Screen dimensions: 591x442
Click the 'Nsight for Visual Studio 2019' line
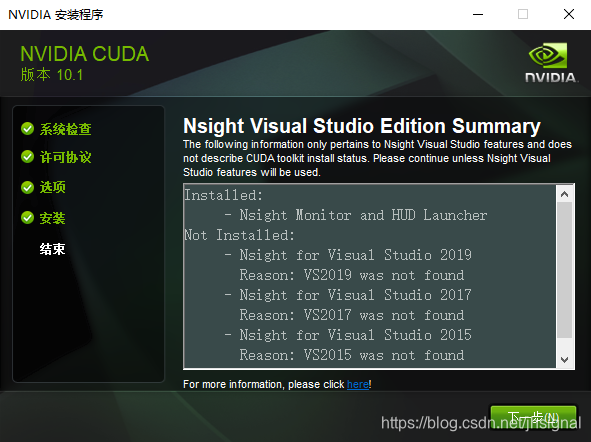348,255
